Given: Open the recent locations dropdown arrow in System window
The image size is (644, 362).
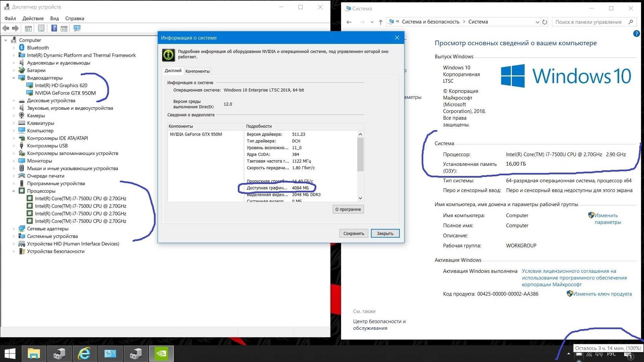Looking at the screenshot, I should pos(372,22).
